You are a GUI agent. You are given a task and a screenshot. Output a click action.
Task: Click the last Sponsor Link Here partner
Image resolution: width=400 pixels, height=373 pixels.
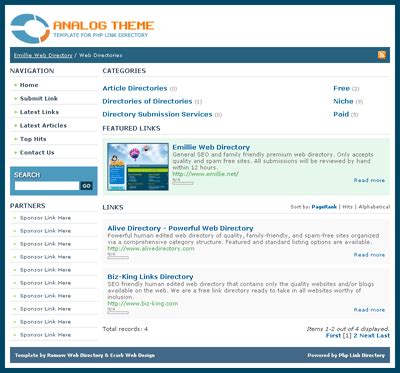tap(45, 335)
